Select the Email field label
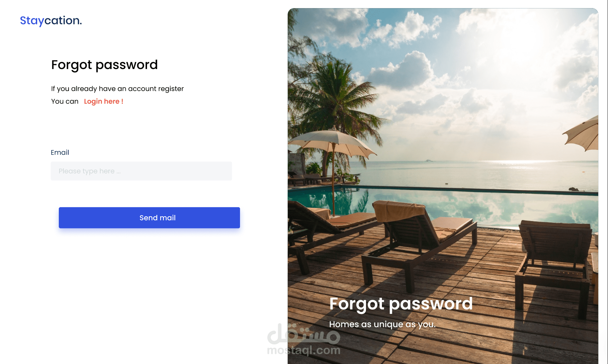 coord(60,152)
